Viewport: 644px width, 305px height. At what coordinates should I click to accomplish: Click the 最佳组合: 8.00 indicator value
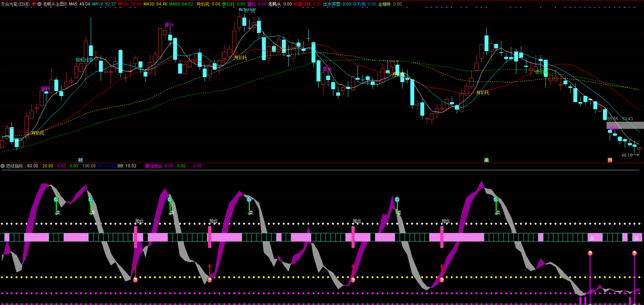159,166
